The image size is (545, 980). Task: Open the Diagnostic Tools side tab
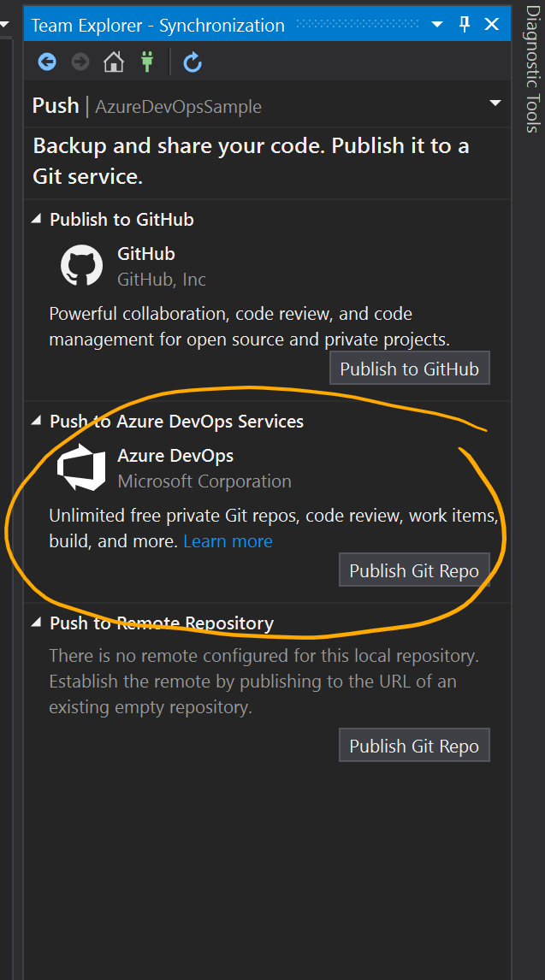pyautogui.click(x=532, y=68)
